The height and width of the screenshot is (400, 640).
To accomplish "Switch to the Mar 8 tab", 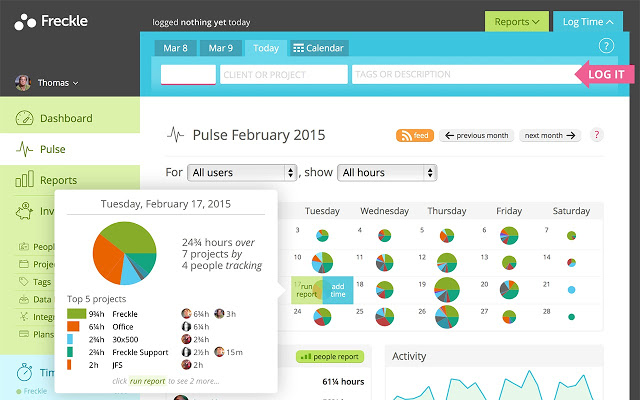I will tap(176, 48).
